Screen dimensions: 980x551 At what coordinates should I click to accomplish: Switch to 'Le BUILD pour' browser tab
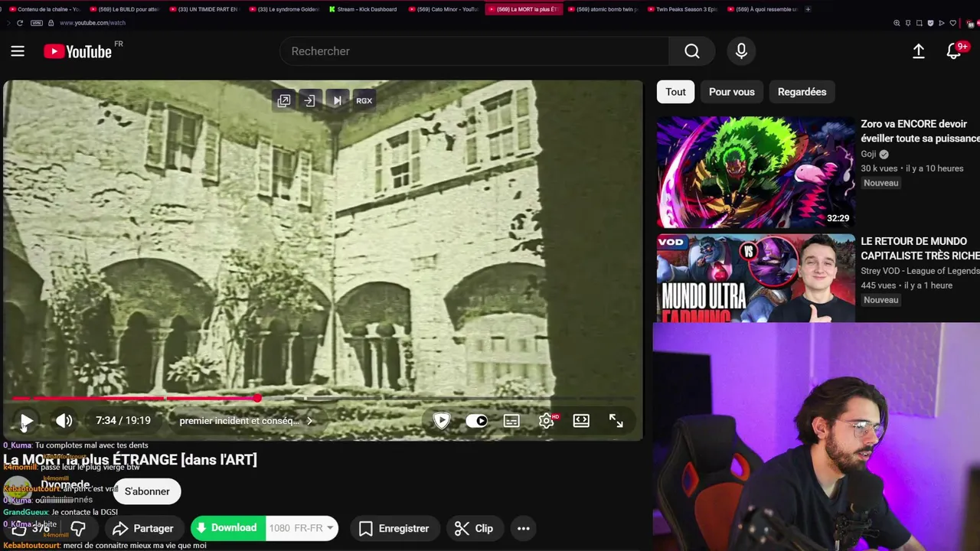(125, 9)
